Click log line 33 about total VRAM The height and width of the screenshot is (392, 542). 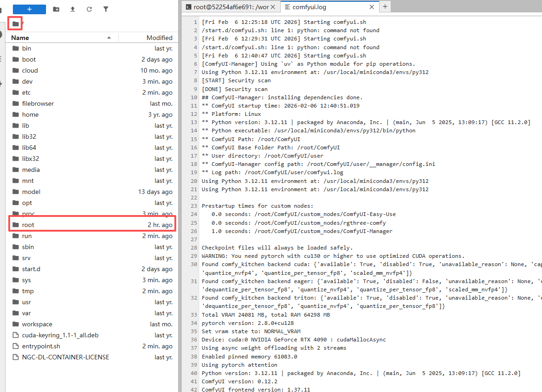pos(265,315)
